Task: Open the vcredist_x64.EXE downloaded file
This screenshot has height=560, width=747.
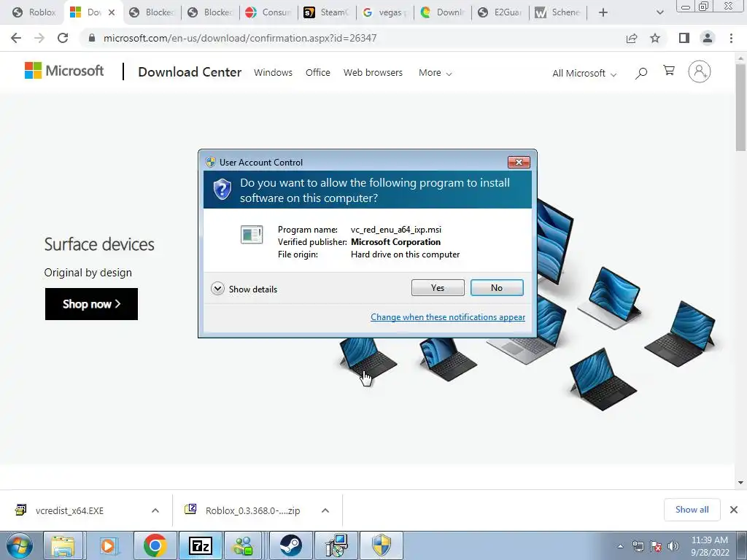Action: [69, 510]
